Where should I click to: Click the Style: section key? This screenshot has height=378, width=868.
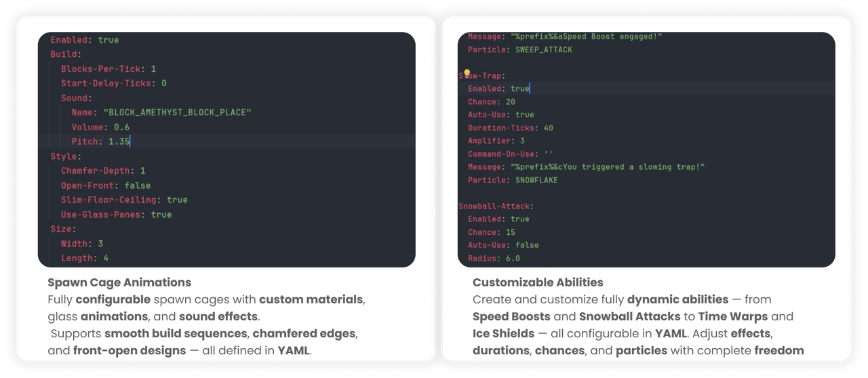[66, 156]
